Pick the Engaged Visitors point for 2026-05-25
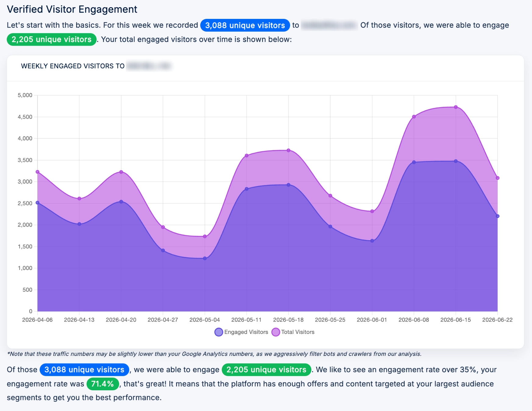The image size is (532, 411). click(330, 227)
